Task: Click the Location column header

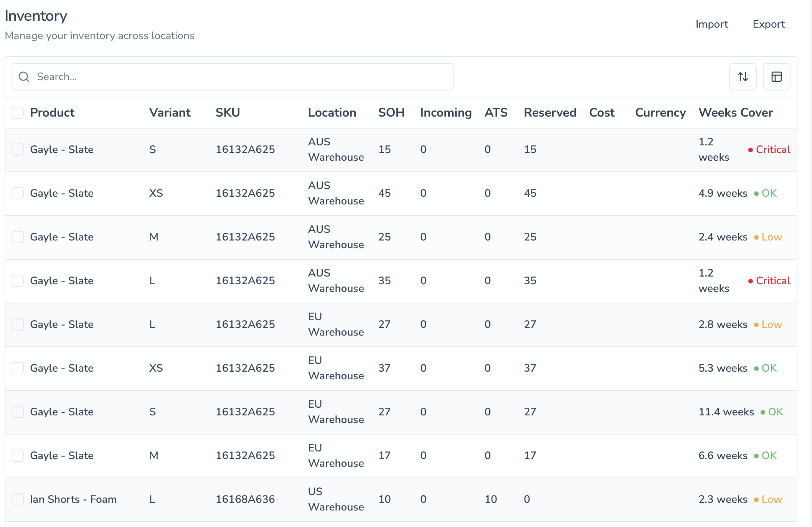Action: click(332, 113)
